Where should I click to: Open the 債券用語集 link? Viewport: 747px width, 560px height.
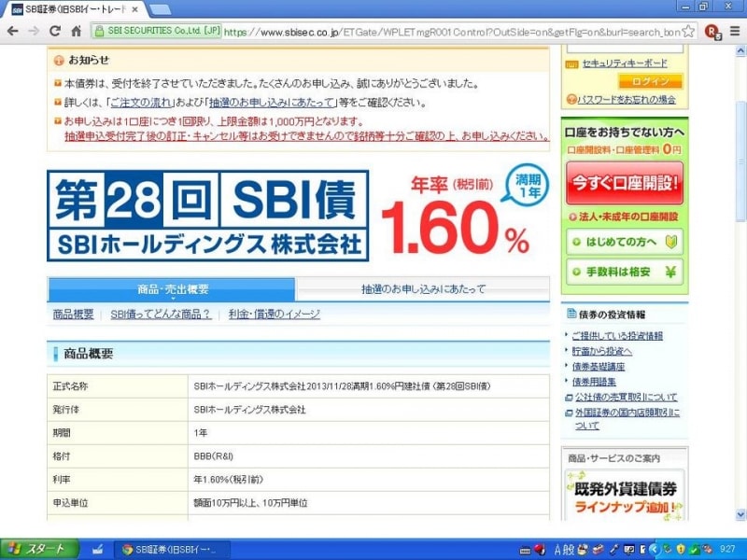click(594, 382)
